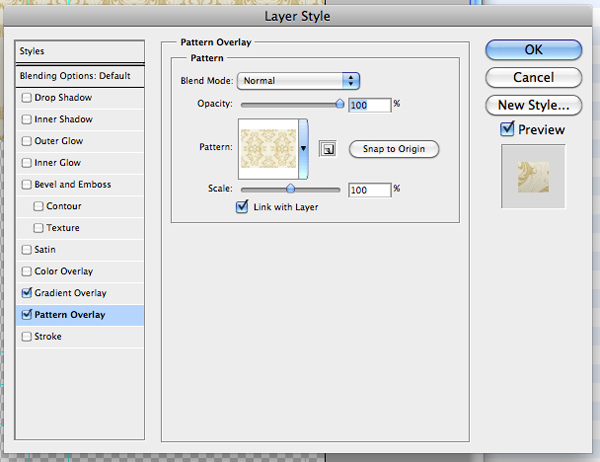This screenshot has height=462, width=600.
Task: Click the Scale slider handle
Action: click(x=290, y=188)
